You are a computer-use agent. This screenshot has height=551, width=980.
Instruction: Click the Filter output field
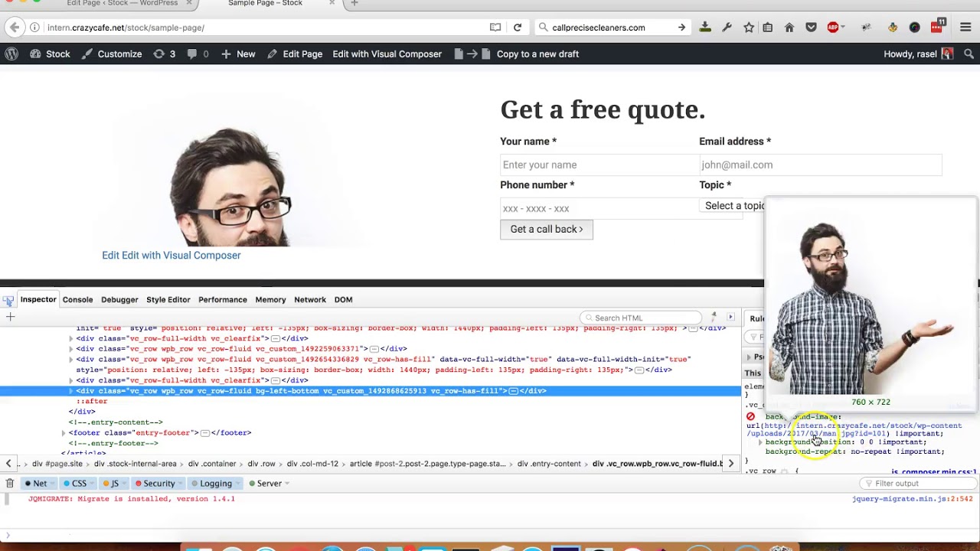pos(917,484)
